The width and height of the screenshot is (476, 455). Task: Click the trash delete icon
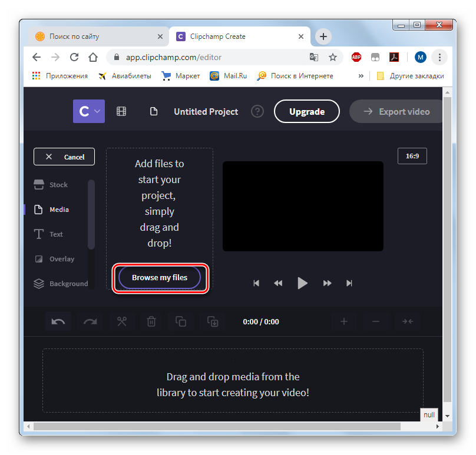click(151, 321)
